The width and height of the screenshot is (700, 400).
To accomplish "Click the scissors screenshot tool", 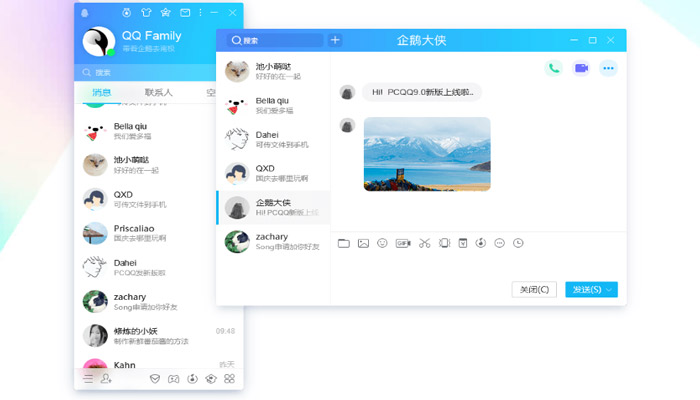I will click(x=425, y=243).
